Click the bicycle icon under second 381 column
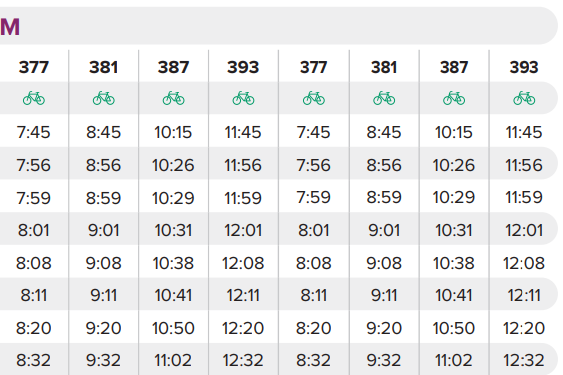 pyautogui.click(x=384, y=98)
